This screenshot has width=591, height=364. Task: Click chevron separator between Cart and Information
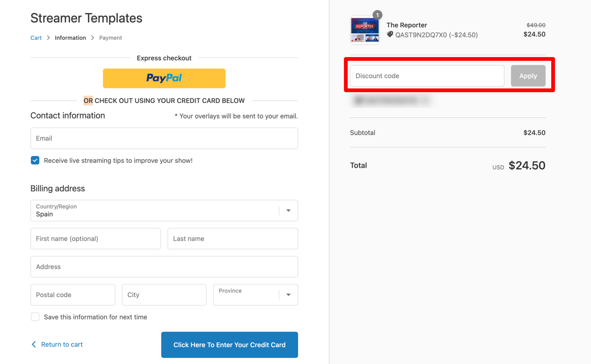[x=48, y=38]
